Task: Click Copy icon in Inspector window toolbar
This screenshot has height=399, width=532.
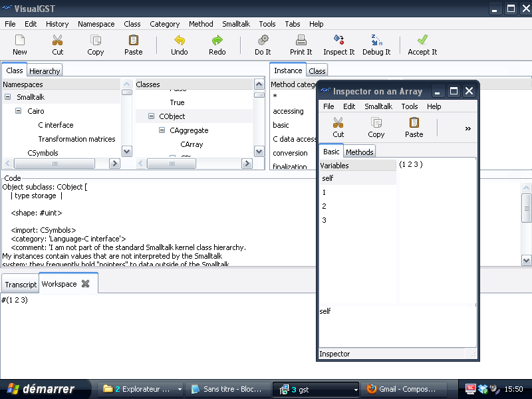Action: [376, 122]
